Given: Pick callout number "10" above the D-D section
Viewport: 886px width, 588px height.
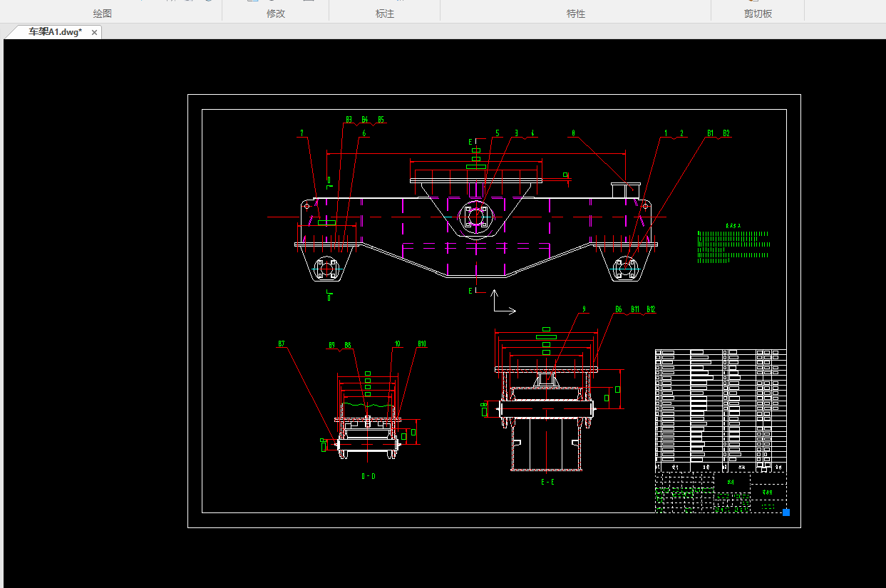Looking at the screenshot, I should 397,344.
